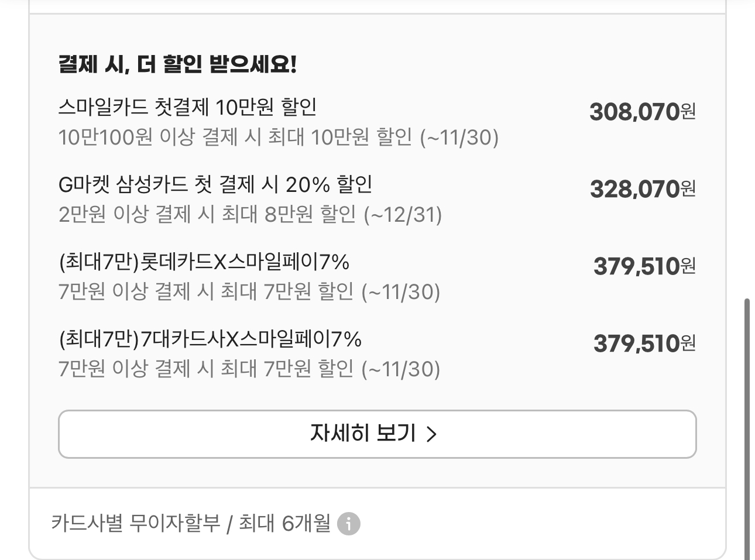Click the 결제 시, 더 할인 받으세요! heading

pos(178,64)
